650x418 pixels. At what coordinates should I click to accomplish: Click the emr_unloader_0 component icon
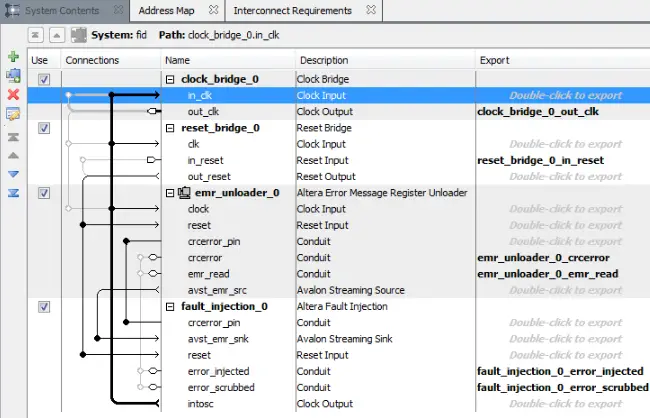pyautogui.click(x=184, y=192)
